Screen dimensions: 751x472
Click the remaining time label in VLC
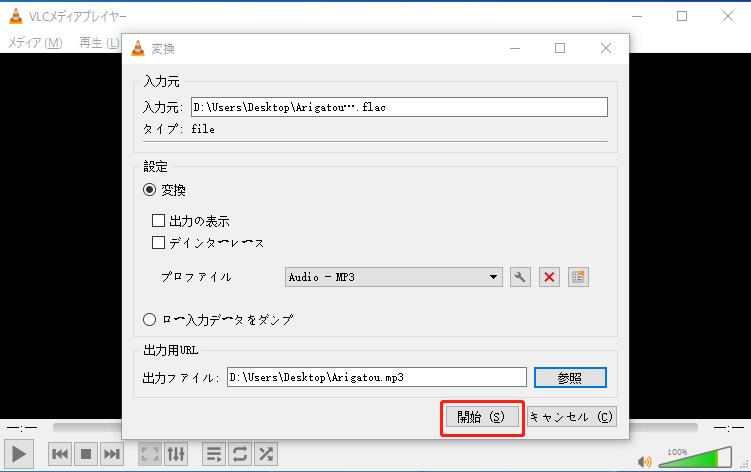coord(728,427)
